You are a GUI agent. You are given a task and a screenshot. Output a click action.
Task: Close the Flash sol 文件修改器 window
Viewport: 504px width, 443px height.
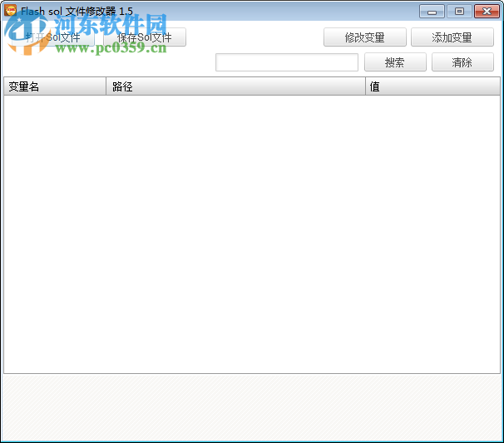tap(487, 12)
